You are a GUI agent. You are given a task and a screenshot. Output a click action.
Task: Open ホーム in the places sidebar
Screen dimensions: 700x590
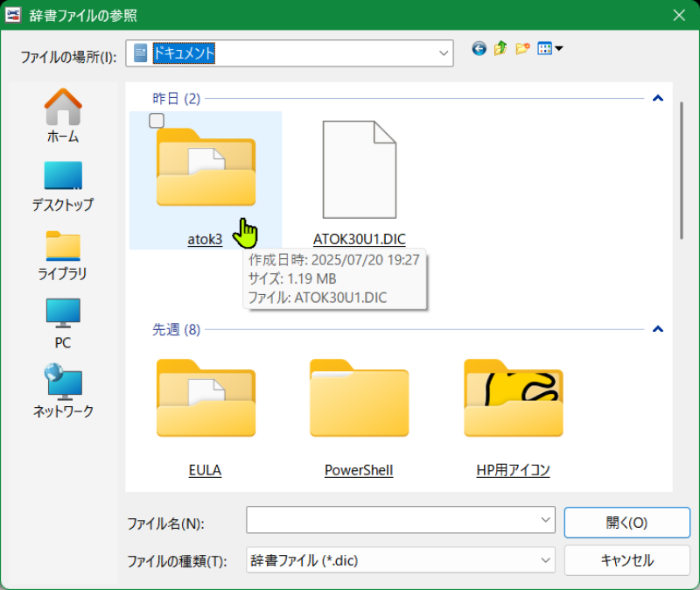coord(63,116)
